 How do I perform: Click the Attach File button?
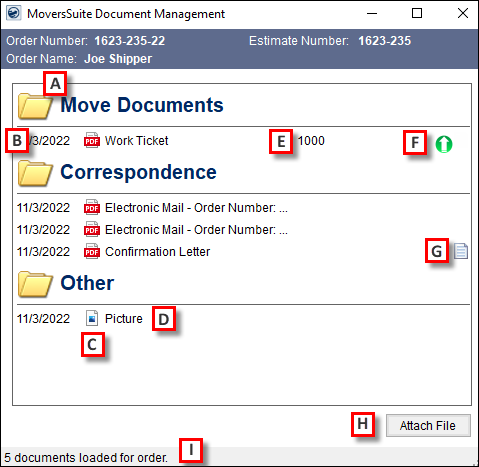tap(428, 426)
